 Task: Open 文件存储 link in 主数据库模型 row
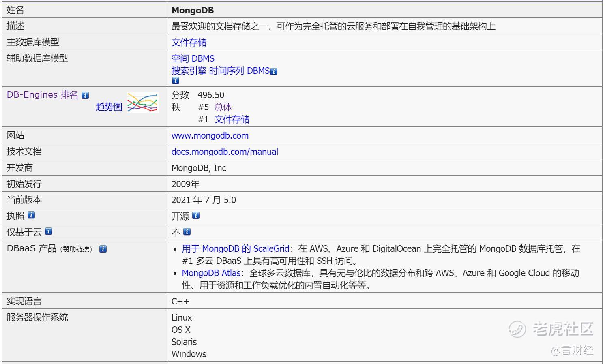pyautogui.click(x=189, y=42)
